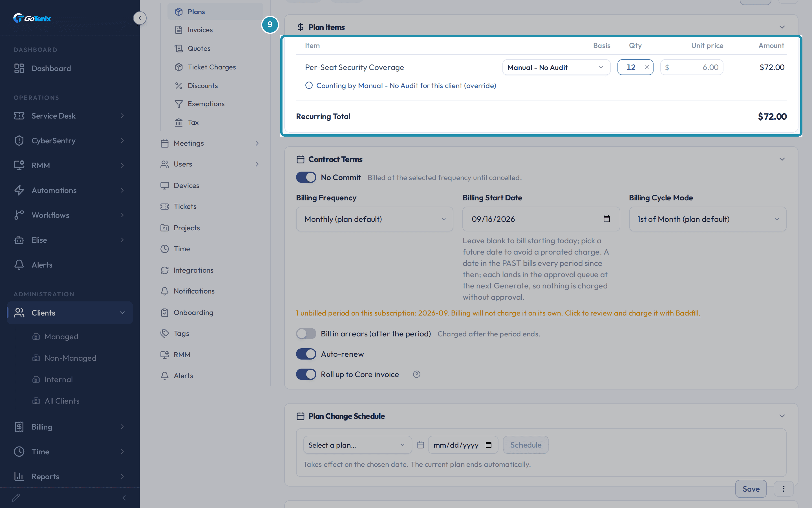Click the Reports bar chart icon
The height and width of the screenshot is (508, 812).
click(x=19, y=476)
